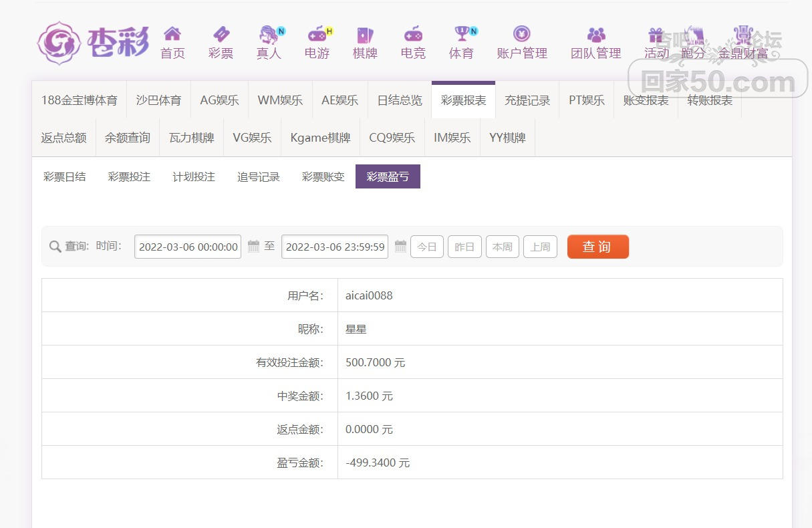Open calendar picker for start date
Screen dimensions: 812x528
point(253,247)
